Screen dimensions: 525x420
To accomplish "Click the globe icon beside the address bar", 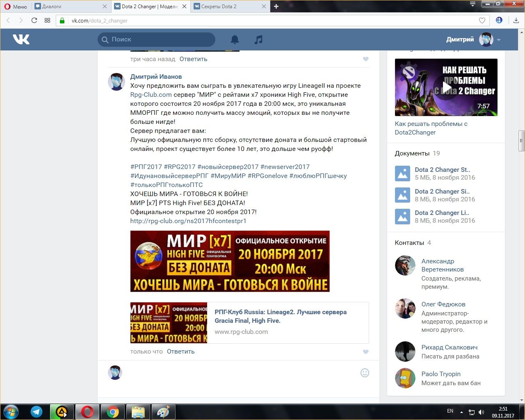I will click(x=499, y=20).
